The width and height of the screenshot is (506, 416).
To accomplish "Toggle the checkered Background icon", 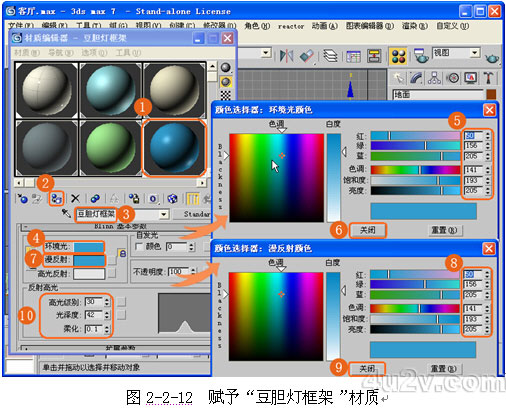I will [226, 95].
